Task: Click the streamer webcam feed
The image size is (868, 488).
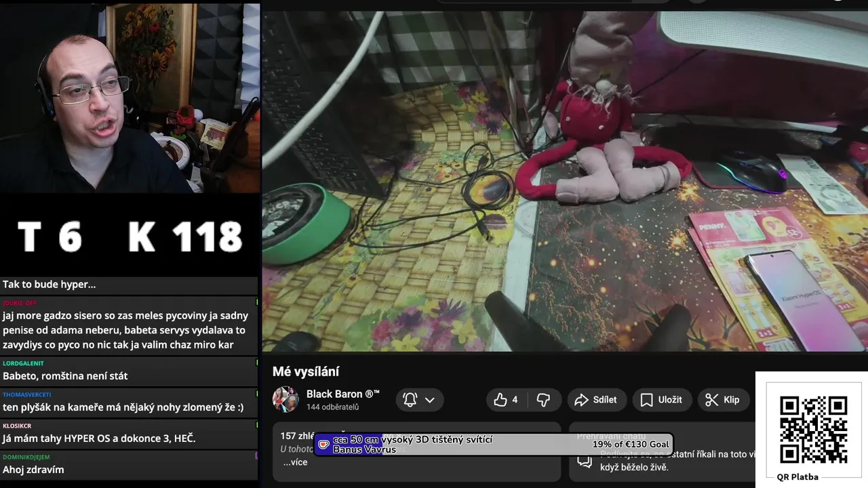Action: pyautogui.click(x=130, y=98)
